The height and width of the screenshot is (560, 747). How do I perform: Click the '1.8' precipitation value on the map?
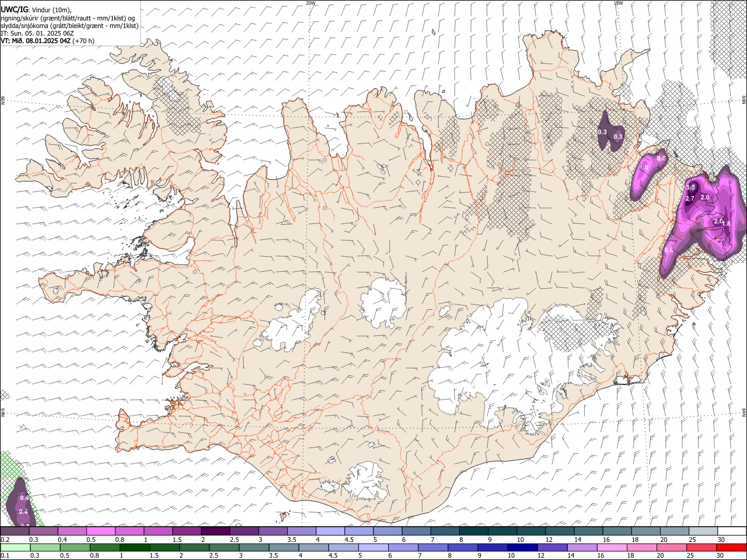pos(727,223)
